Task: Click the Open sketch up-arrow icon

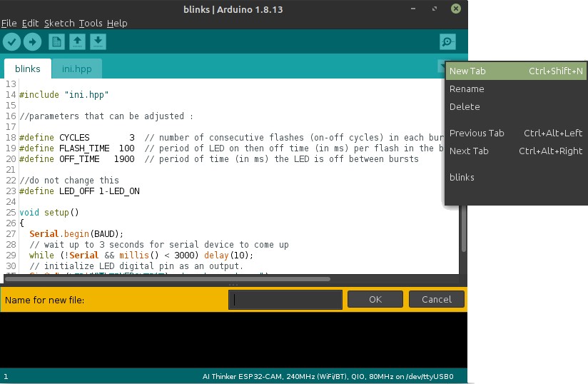Action: [77, 42]
